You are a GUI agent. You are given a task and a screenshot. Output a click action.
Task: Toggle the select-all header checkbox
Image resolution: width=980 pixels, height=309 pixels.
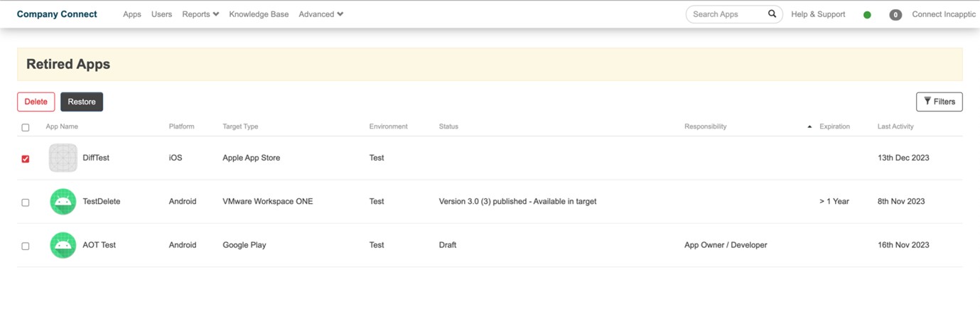[26, 128]
